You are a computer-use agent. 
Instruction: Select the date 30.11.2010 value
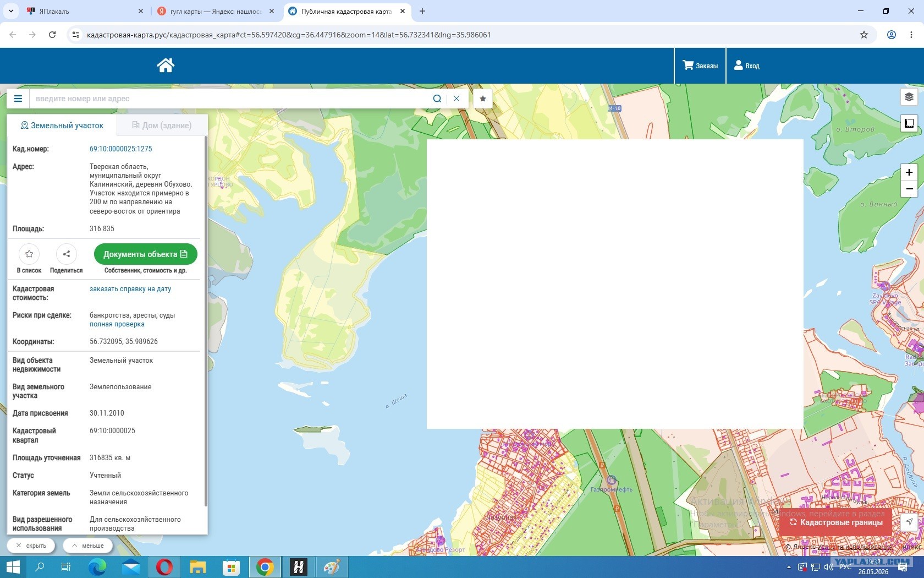pos(107,413)
